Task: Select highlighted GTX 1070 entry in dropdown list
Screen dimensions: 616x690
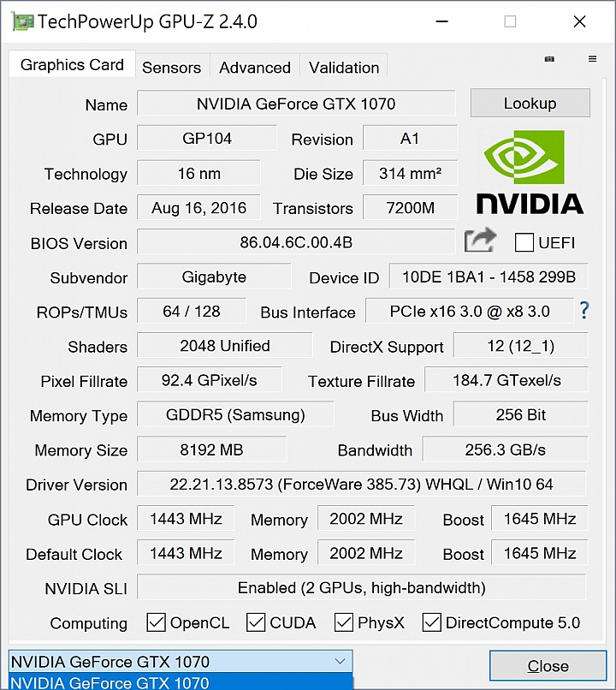Action: pyautogui.click(x=181, y=682)
